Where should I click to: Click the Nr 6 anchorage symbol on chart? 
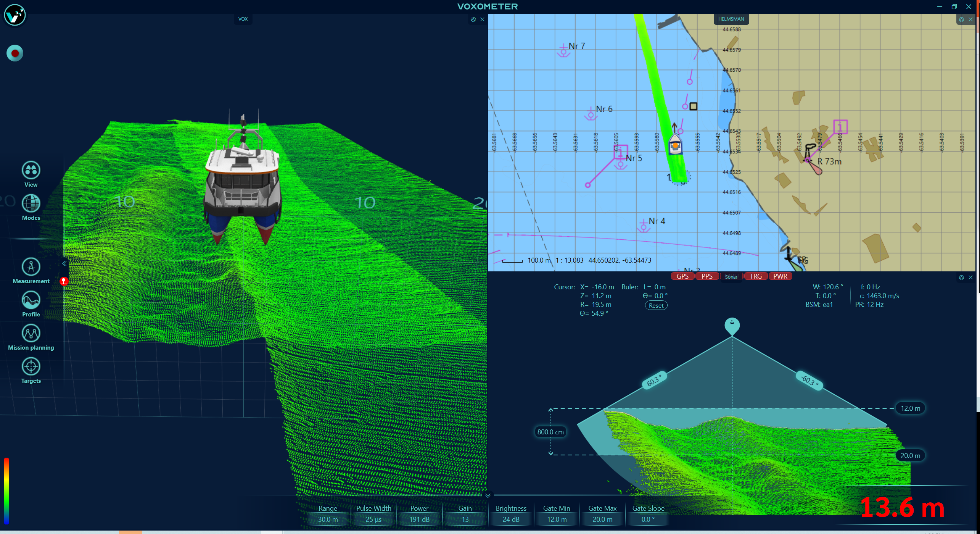[x=591, y=114]
